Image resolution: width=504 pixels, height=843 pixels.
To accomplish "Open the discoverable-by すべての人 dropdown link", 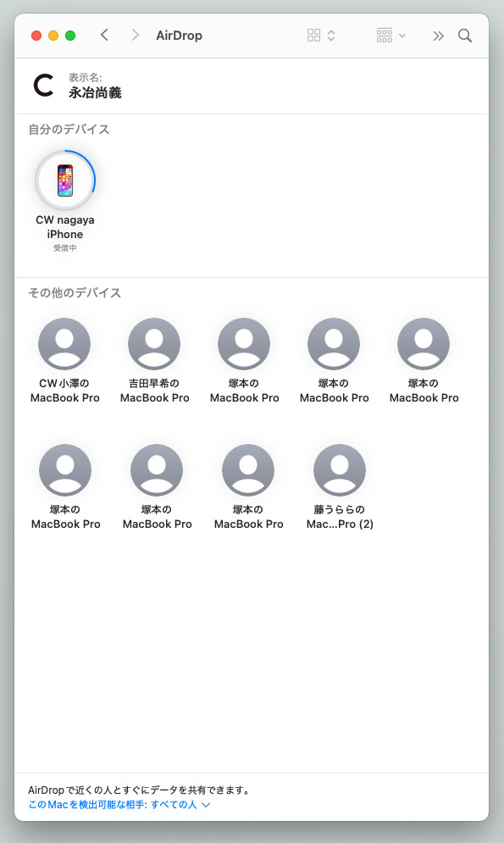I will [x=119, y=805].
